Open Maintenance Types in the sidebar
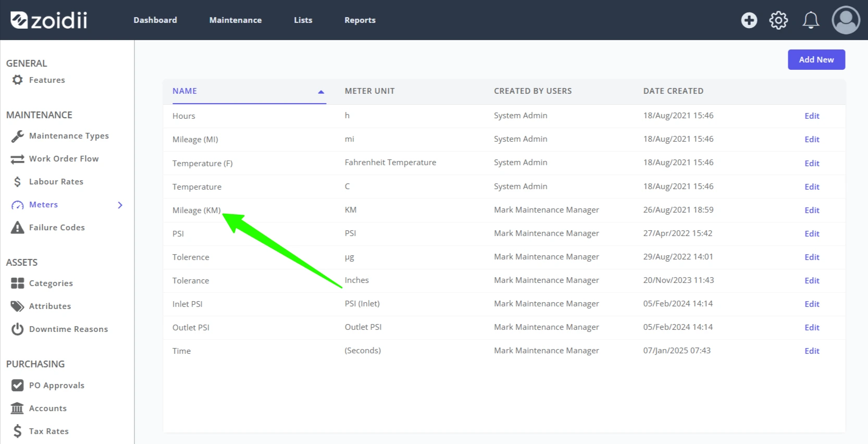 69,136
